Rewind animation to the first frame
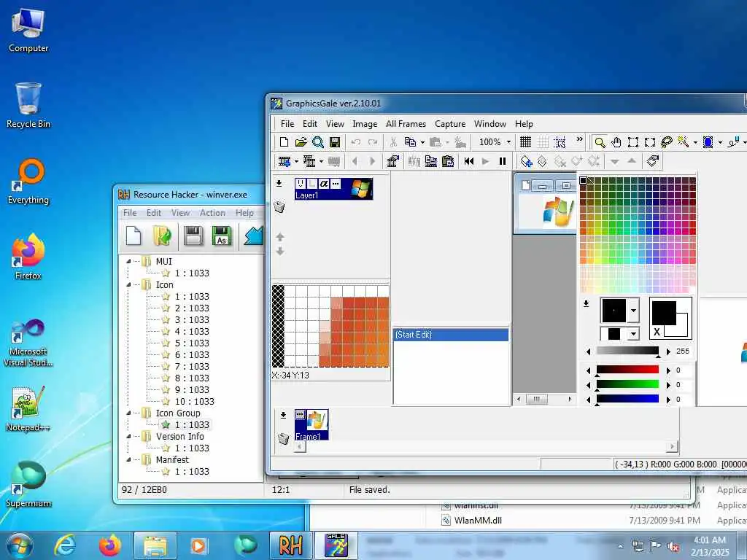Viewport: 747px width, 560px height. pos(469,161)
